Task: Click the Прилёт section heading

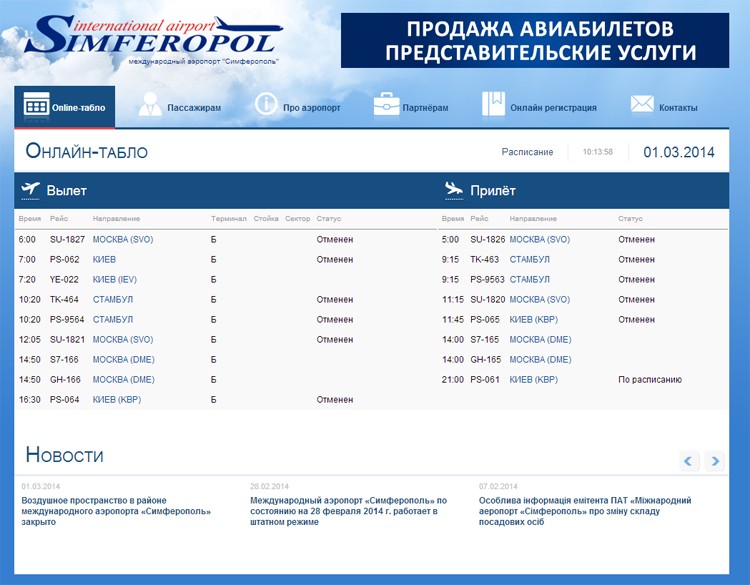Action: point(493,190)
